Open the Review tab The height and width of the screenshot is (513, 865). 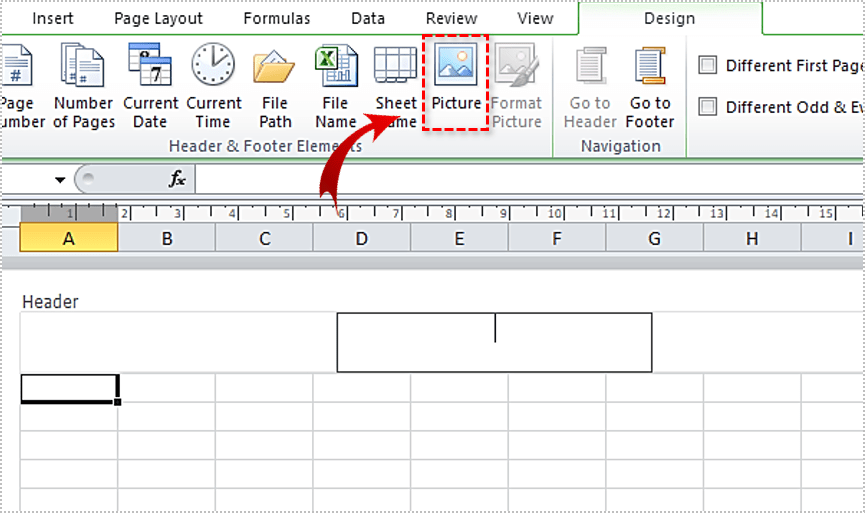click(451, 19)
